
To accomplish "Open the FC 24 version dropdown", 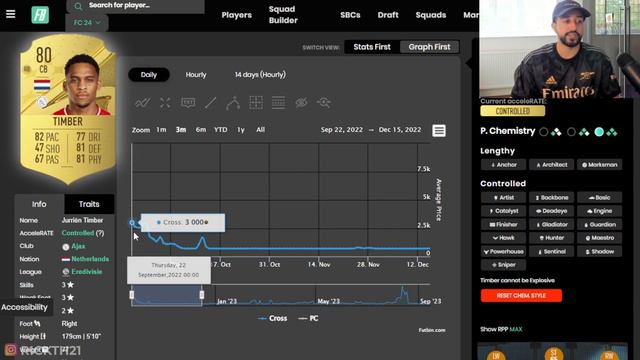I will click(x=87, y=23).
